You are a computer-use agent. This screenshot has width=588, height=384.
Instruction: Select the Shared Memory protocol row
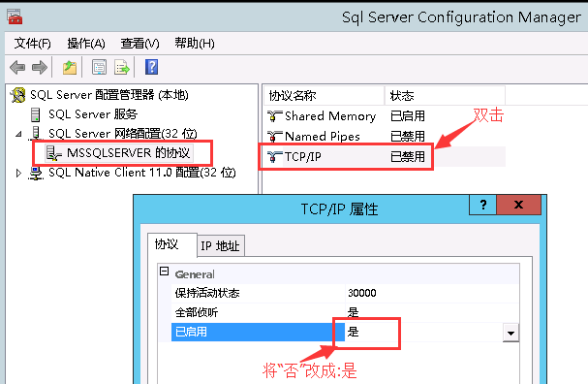(x=385, y=116)
